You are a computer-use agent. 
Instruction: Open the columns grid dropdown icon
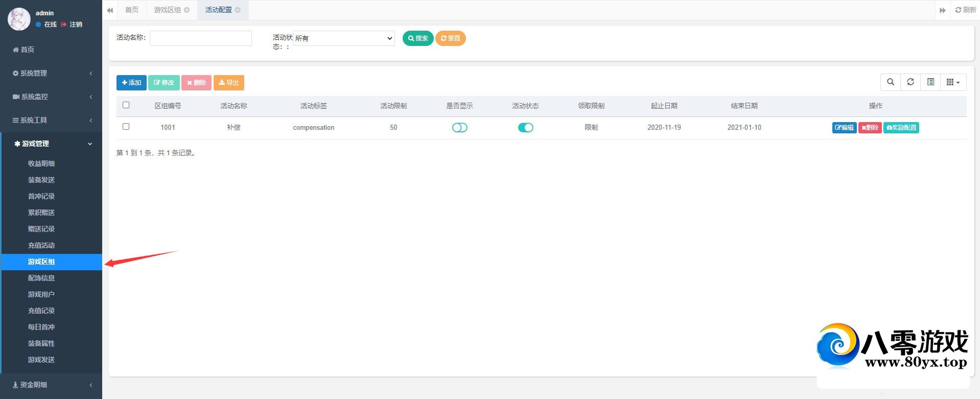952,82
